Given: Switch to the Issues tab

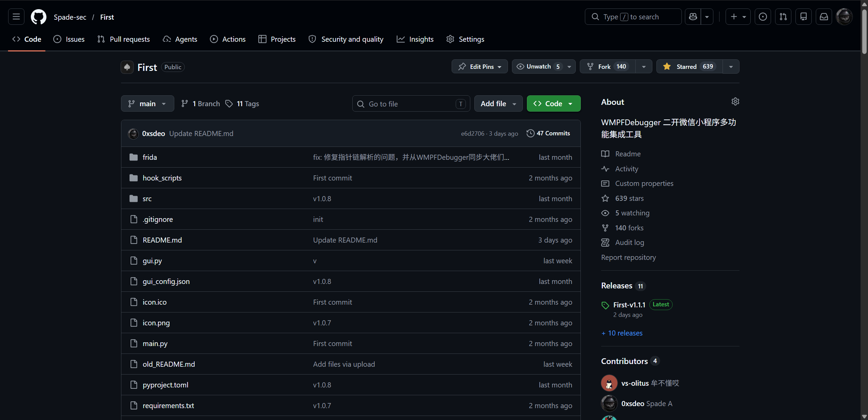Looking at the screenshot, I should 69,39.
